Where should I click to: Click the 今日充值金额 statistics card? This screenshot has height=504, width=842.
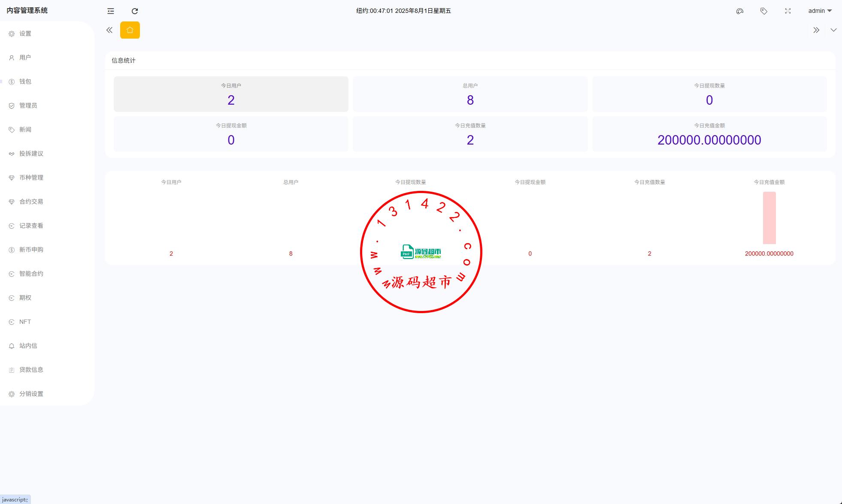point(709,134)
